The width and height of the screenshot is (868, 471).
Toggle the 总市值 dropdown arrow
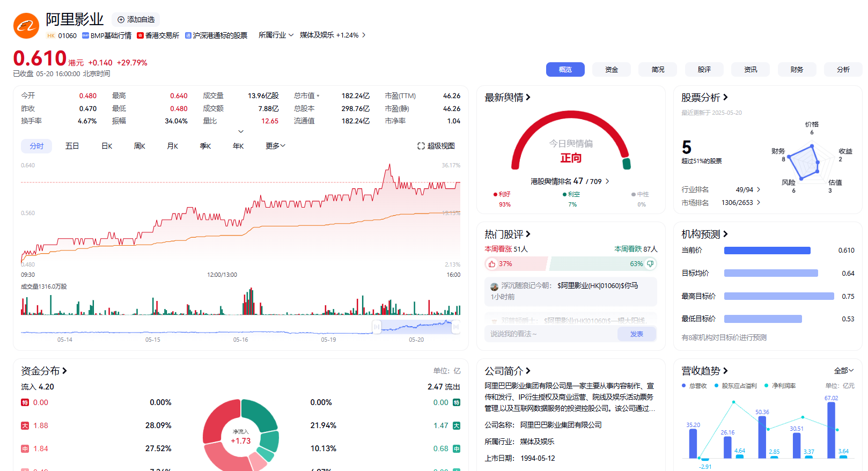pos(318,96)
